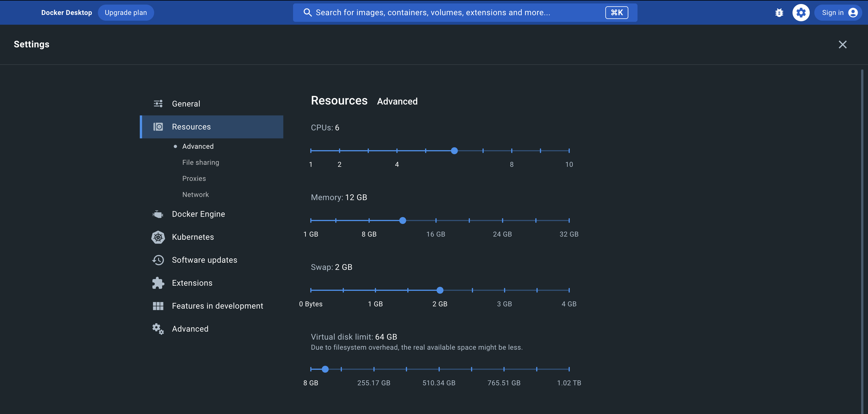This screenshot has height=414, width=868.
Task: Click the Features in development grid icon
Action: tap(158, 306)
